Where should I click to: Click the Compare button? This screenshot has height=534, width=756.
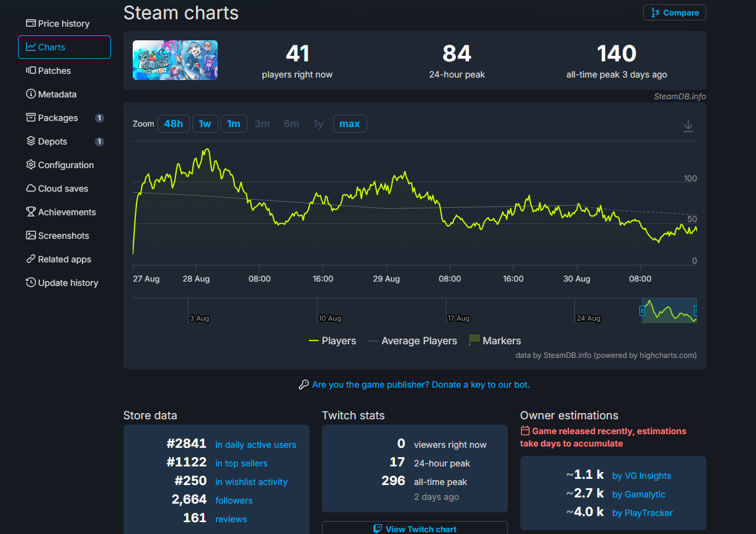tap(675, 12)
